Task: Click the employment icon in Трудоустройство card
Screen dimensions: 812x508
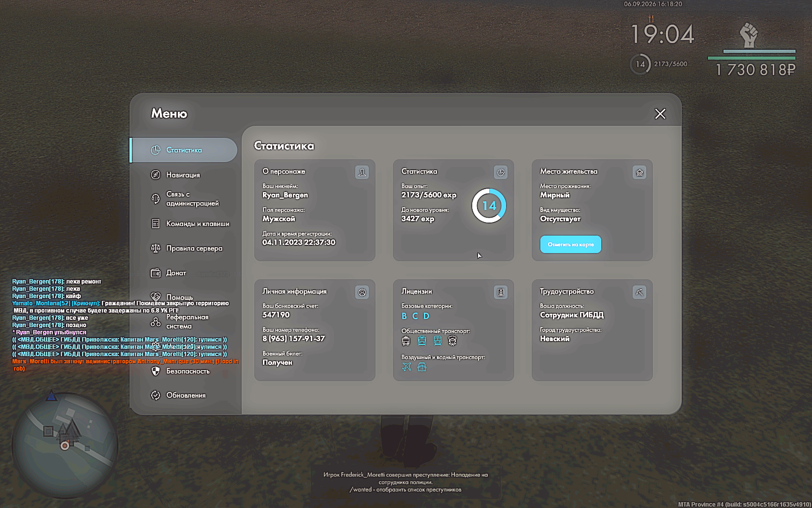Action: [x=639, y=292]
